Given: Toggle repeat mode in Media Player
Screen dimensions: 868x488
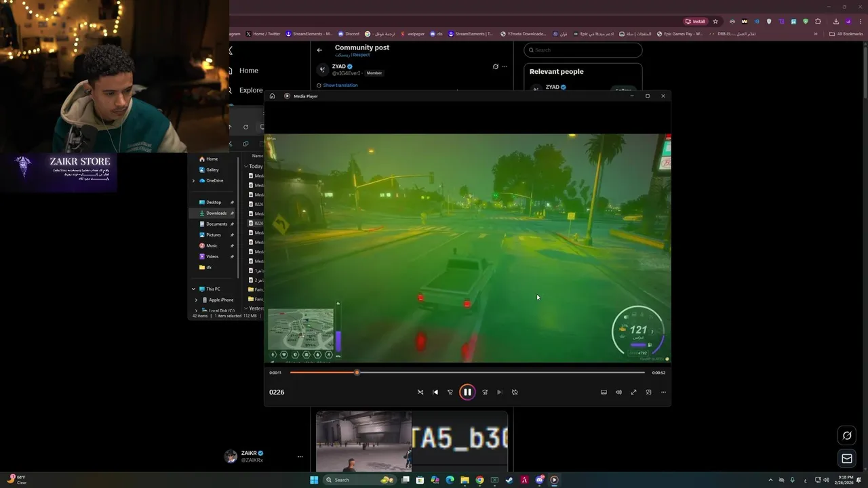Looking at the screenshot, I should pyautogui.click(x=515, y=392).
